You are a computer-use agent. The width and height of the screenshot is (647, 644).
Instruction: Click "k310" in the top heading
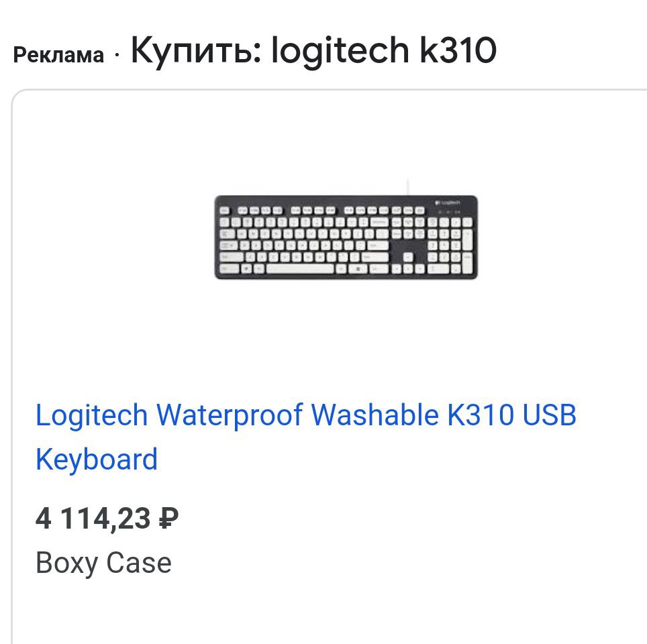click(x=458, y=51)
